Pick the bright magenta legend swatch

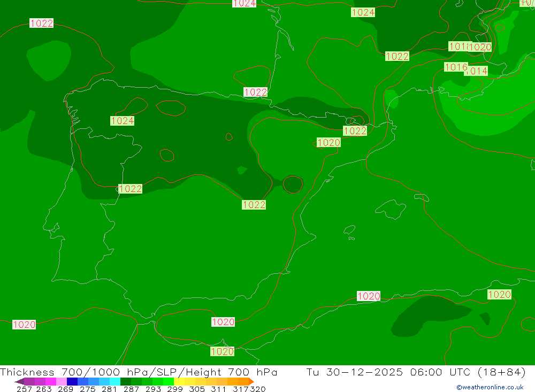tap(51, 381)
